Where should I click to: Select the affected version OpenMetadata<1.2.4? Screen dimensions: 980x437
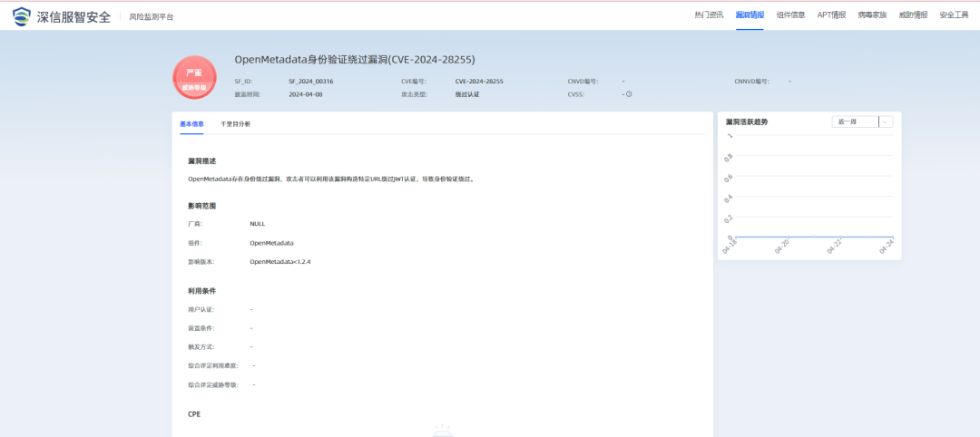point(280,262)
